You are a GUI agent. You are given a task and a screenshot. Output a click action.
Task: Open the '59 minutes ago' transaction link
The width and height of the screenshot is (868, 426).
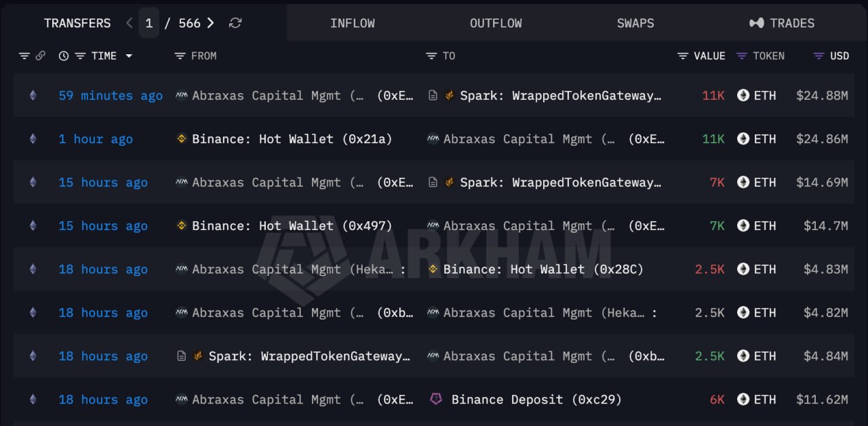111,96
